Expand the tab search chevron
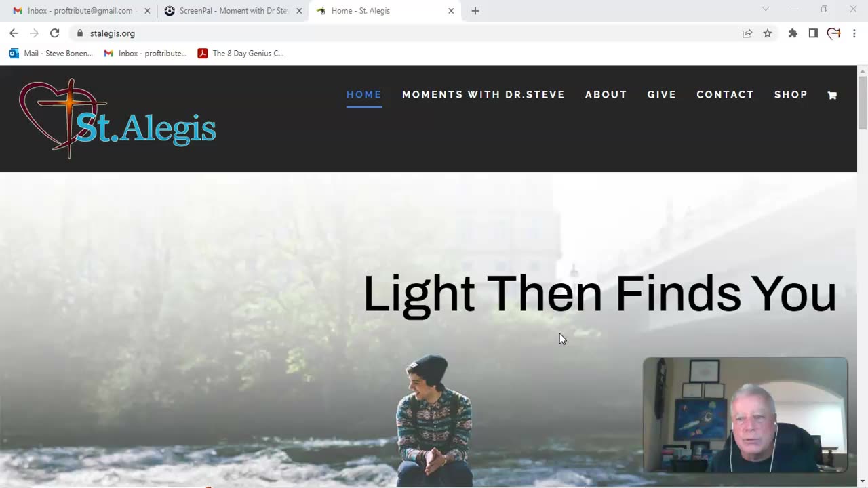Screen dimensions: 868x488 click(766, 9)
